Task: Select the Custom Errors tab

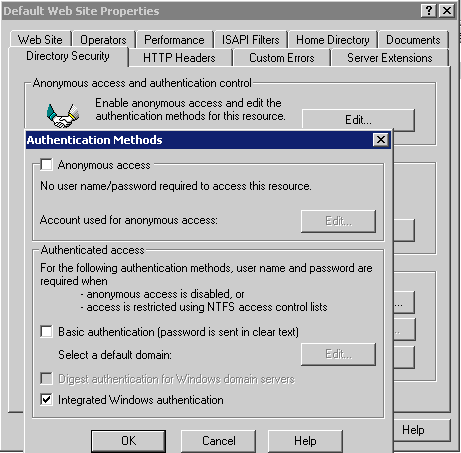Action: click(x=282, y=58)
